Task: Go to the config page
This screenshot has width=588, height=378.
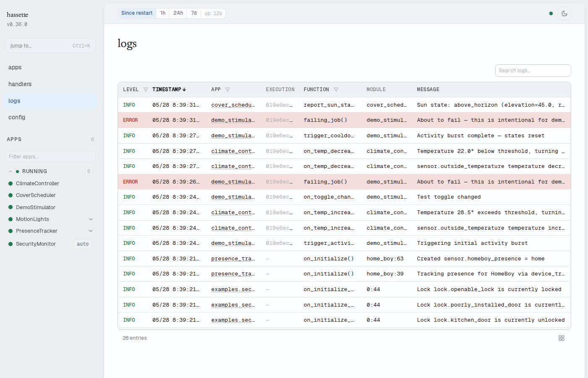Action: [50, 117]
